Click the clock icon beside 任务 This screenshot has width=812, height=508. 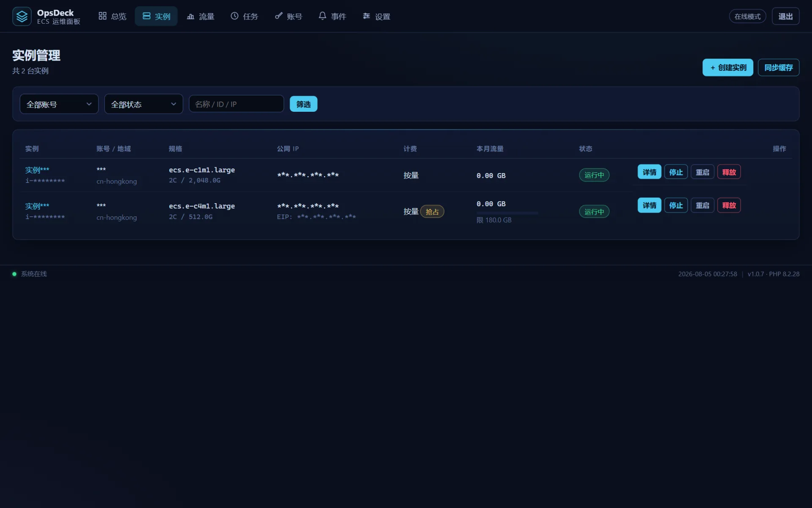(x=234, y=16)
